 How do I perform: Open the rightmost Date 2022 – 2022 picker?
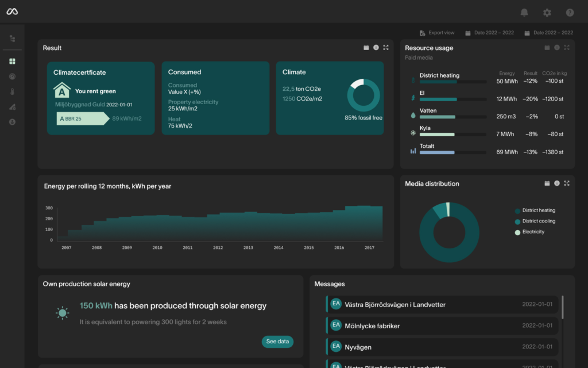tap(548, 33)
